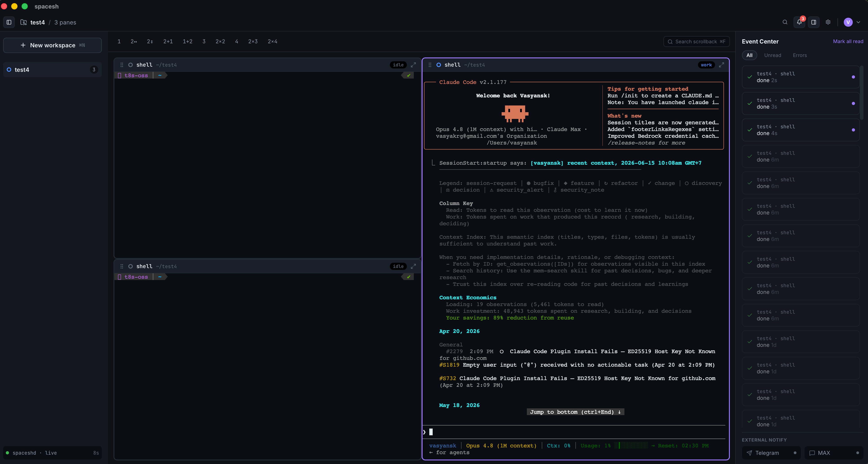868x464 pixels.
Task: Select the 2 horizontal split layout
Action: click(134, 42)
